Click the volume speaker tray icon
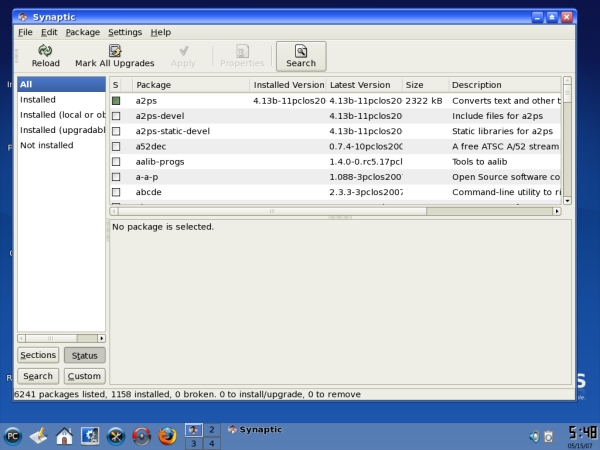600x450 pixels. [x=534, y=436]
